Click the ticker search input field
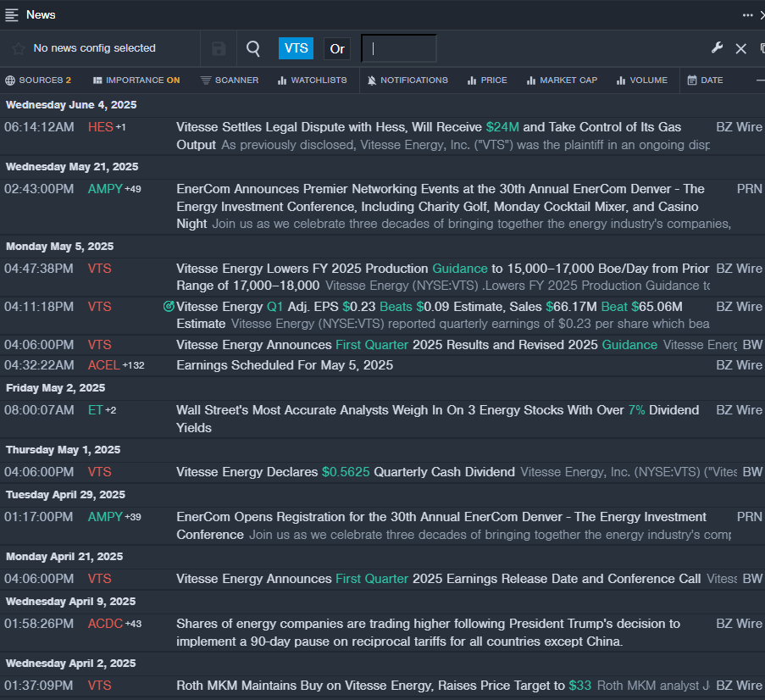This screenshot has width=765, height=700. (x=399, y=48)
